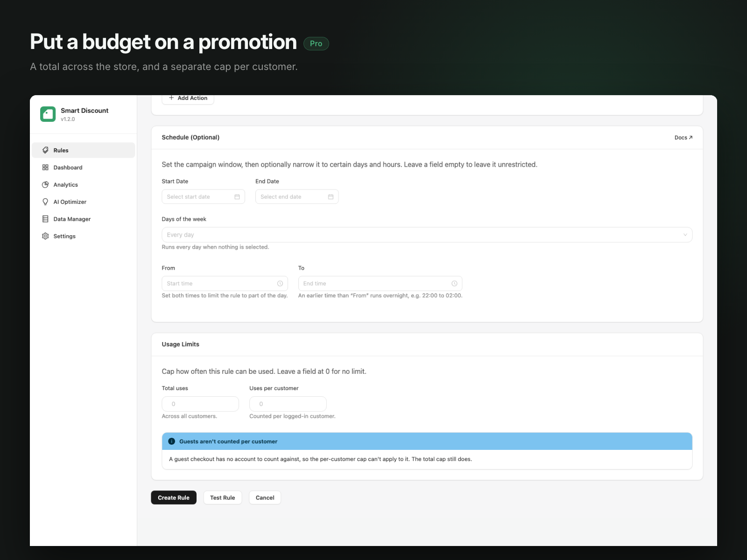The image size is (747, 560).
Task: Click the 'Schedule (Optional)' heading
Action: [190, 137]
